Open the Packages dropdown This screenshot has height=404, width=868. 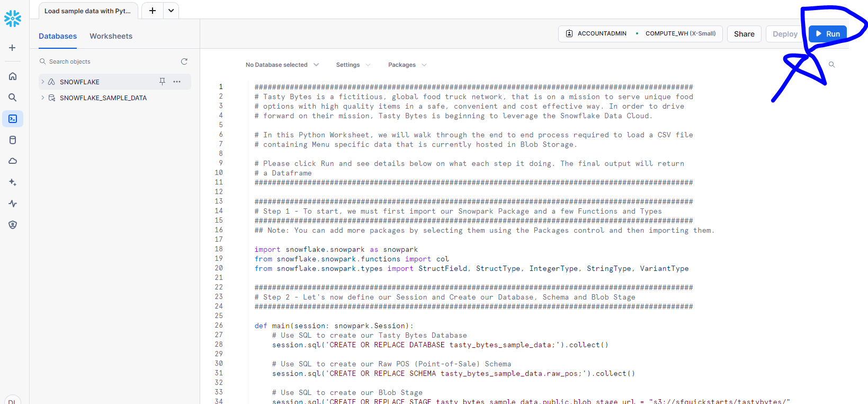tap(407, 65)
